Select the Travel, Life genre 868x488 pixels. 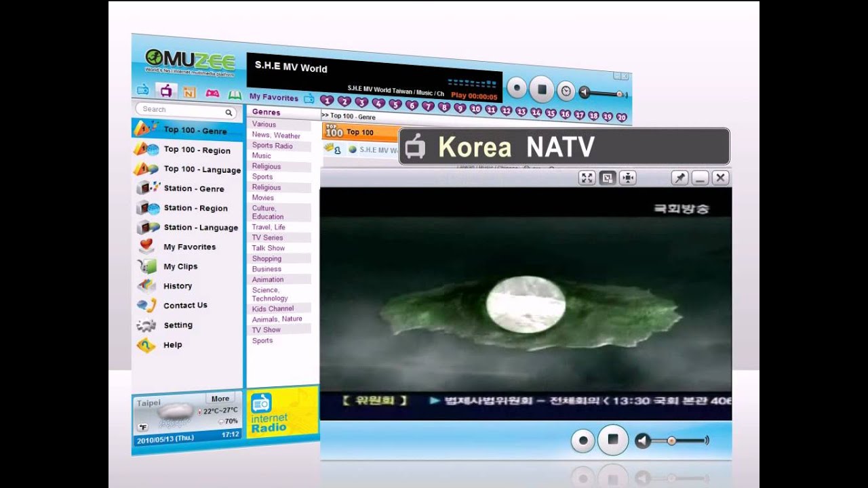tap(269, 227)
